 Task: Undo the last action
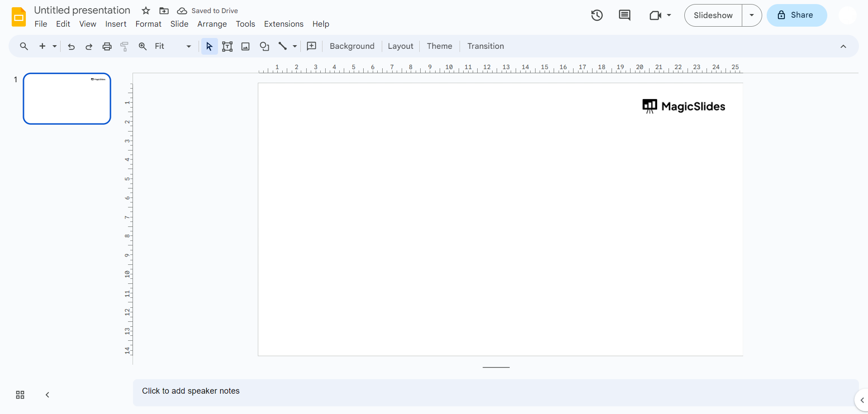click(x=71, y=46)
